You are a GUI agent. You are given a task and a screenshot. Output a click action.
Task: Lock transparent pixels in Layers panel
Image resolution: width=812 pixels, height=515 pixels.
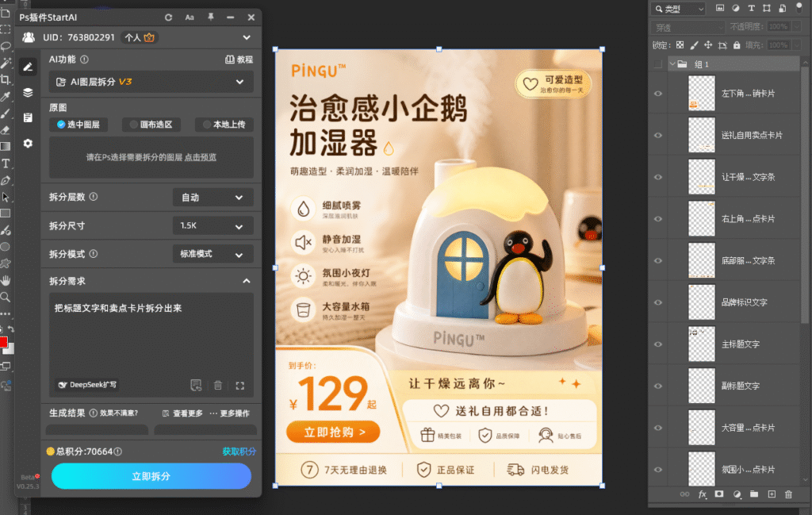(680, 45)
